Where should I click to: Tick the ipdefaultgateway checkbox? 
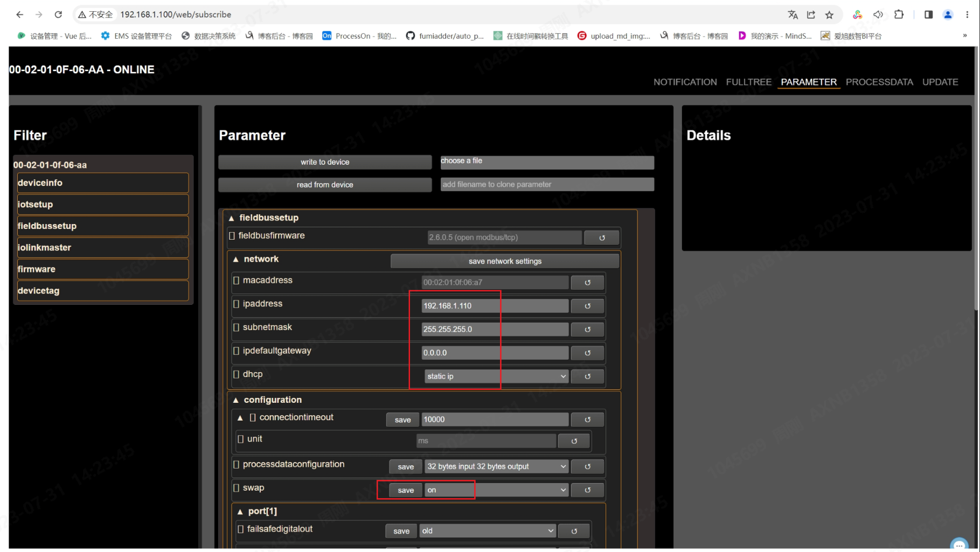pyautogui.click(x=237, y=351)
